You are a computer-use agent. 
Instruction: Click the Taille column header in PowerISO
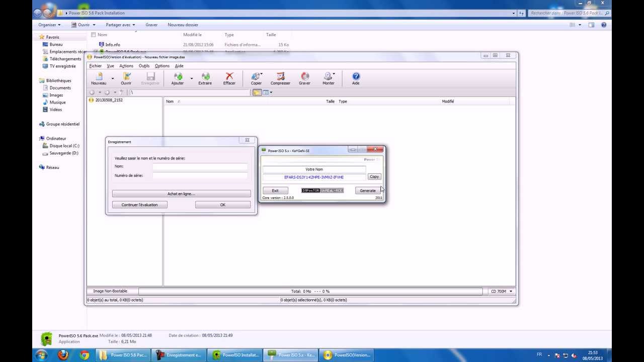330,102
